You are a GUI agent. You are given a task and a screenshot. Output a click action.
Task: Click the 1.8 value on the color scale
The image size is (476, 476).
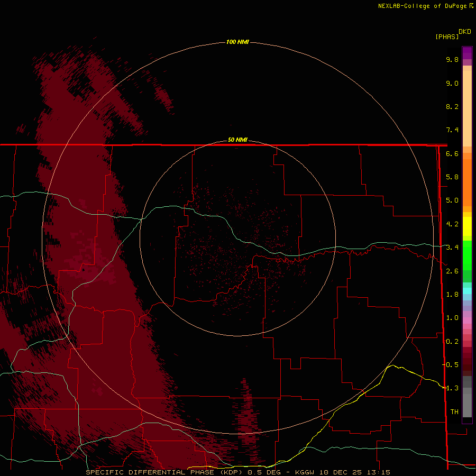point(452,295)
